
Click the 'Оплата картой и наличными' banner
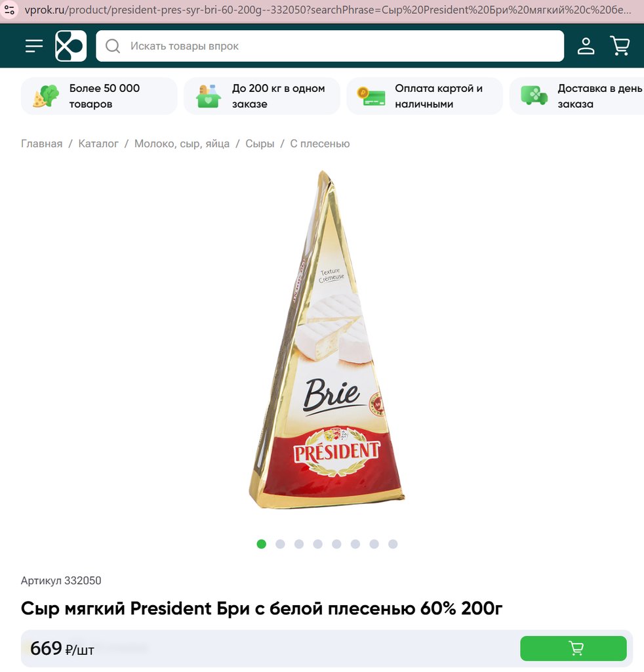pos(424,96)
